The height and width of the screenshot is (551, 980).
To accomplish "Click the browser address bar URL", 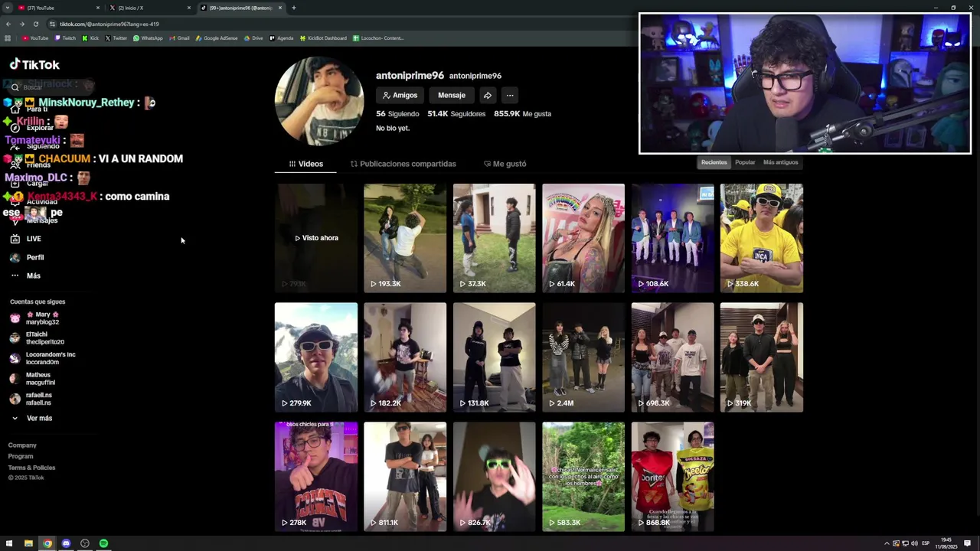I will [109, 24].
